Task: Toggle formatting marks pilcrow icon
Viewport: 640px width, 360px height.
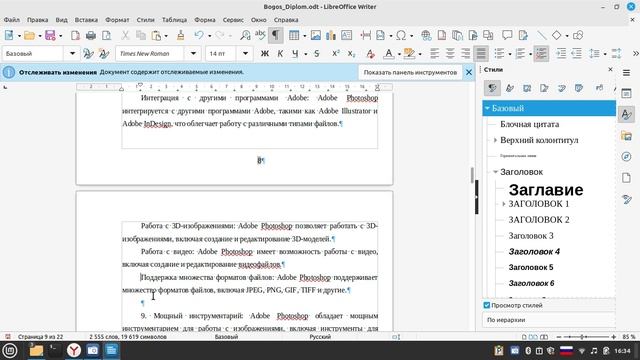Action: pyautogui.click(x=276, y=36)
